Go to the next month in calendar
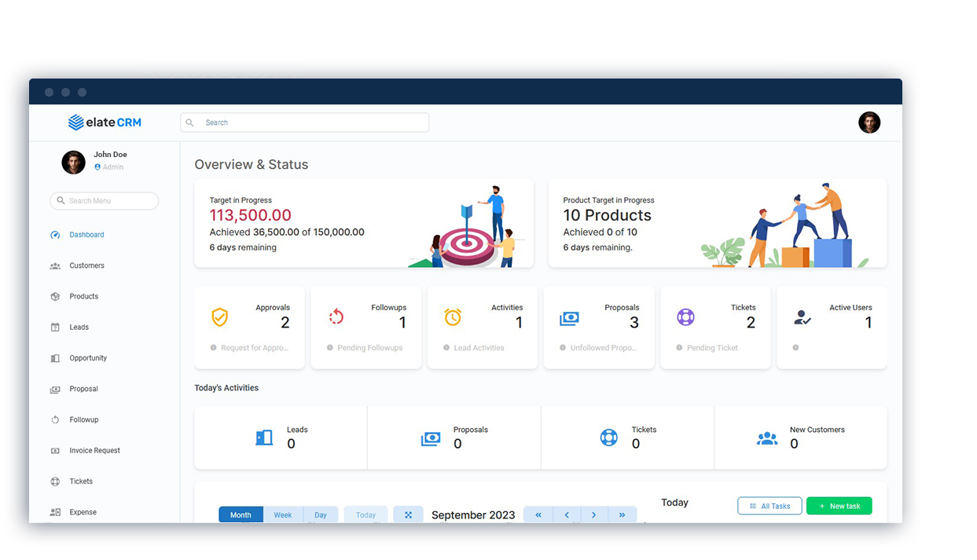 (x=593, y=515)
